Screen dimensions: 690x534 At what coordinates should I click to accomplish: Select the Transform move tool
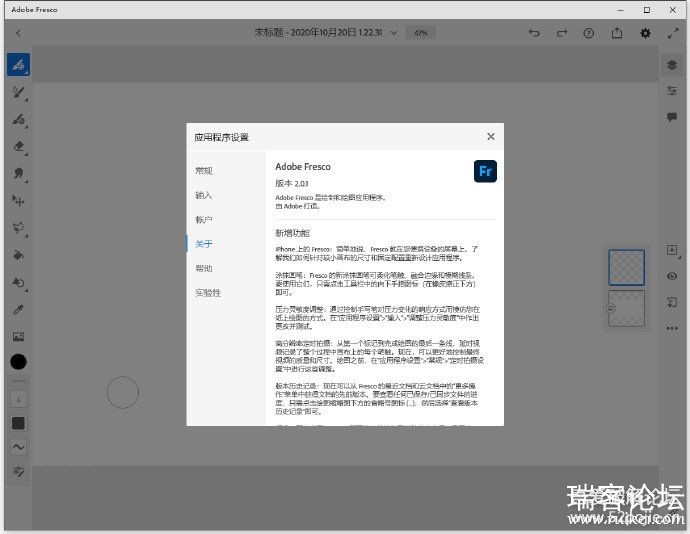click(x=18, y=201)
